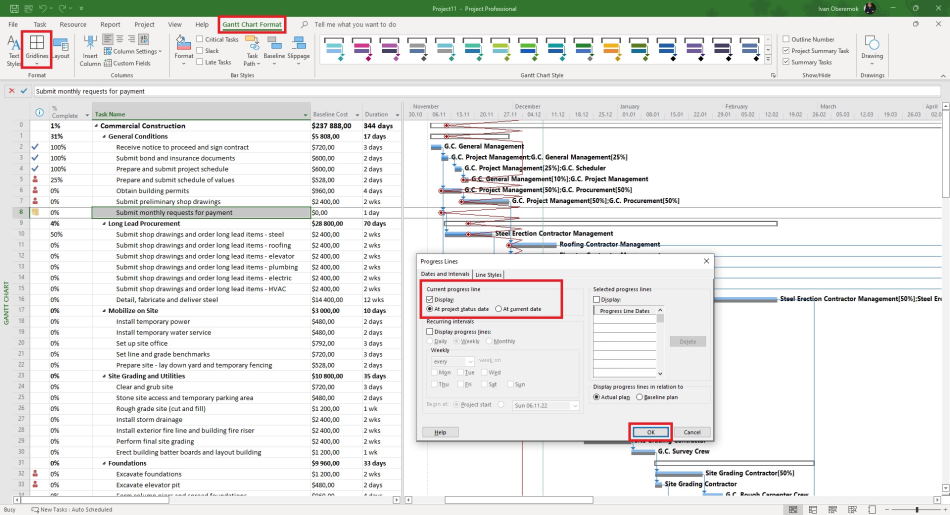Open the Task Name column filter dropdown
The width and height of the screenshot is (950, 515).
coord(305,115)
